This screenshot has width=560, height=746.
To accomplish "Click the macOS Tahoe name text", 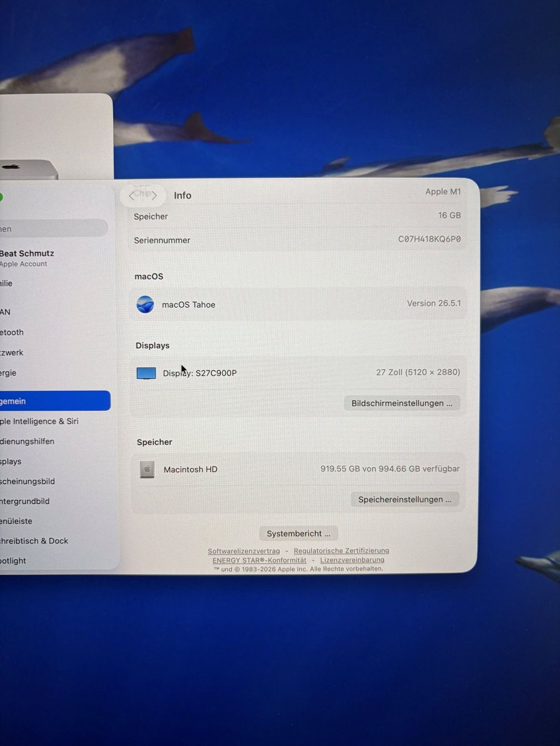I will pos(189,304).
